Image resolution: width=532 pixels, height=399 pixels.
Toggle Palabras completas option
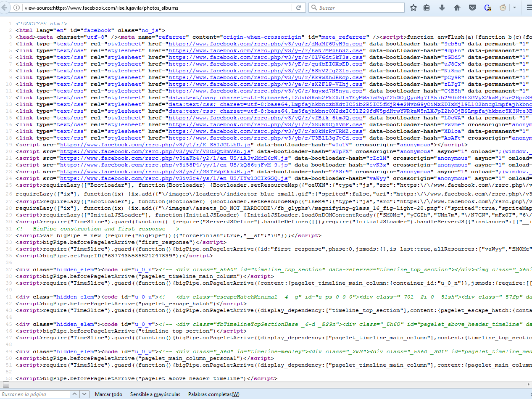click(x=213, y=394)
